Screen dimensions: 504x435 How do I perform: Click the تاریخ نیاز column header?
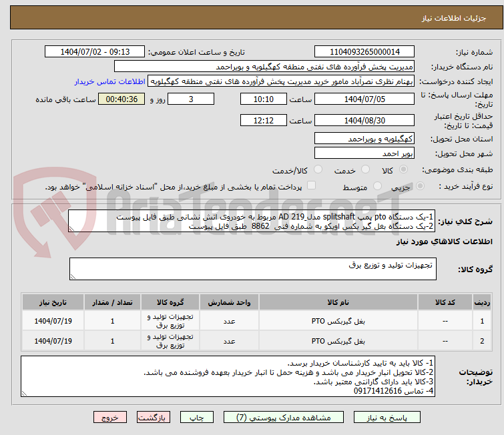[x=53, y=302]
